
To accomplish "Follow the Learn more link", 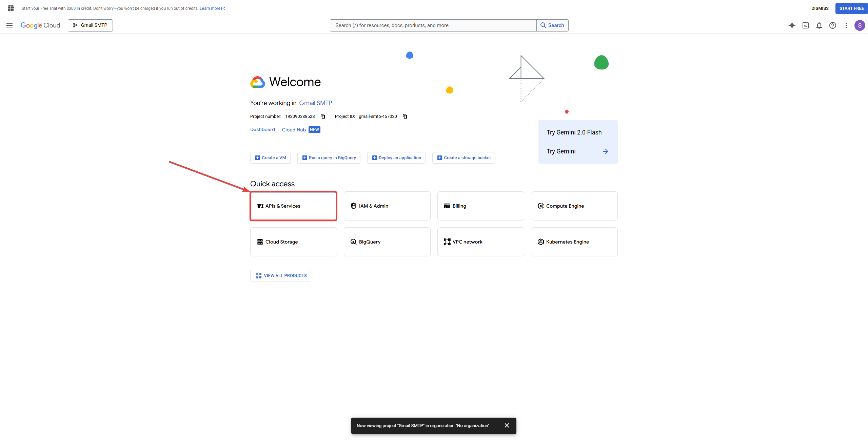I will click(x=212, y=8).
